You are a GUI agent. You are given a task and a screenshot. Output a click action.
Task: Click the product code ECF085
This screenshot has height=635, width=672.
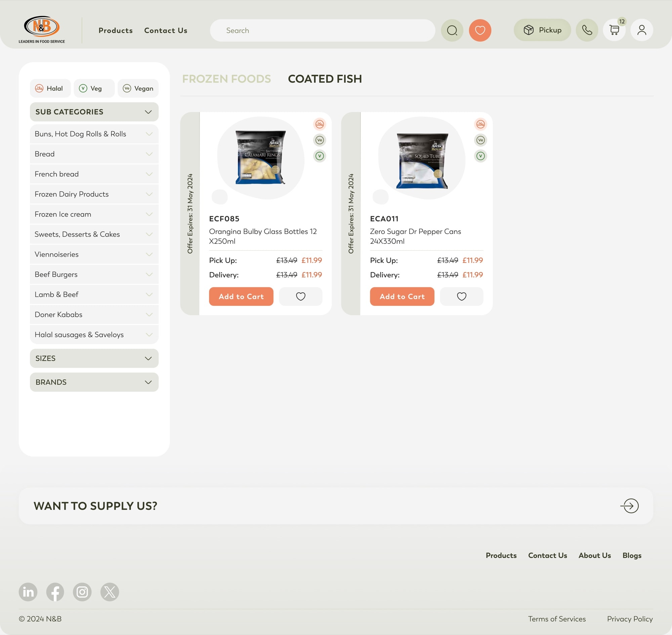tap(224, 219)
